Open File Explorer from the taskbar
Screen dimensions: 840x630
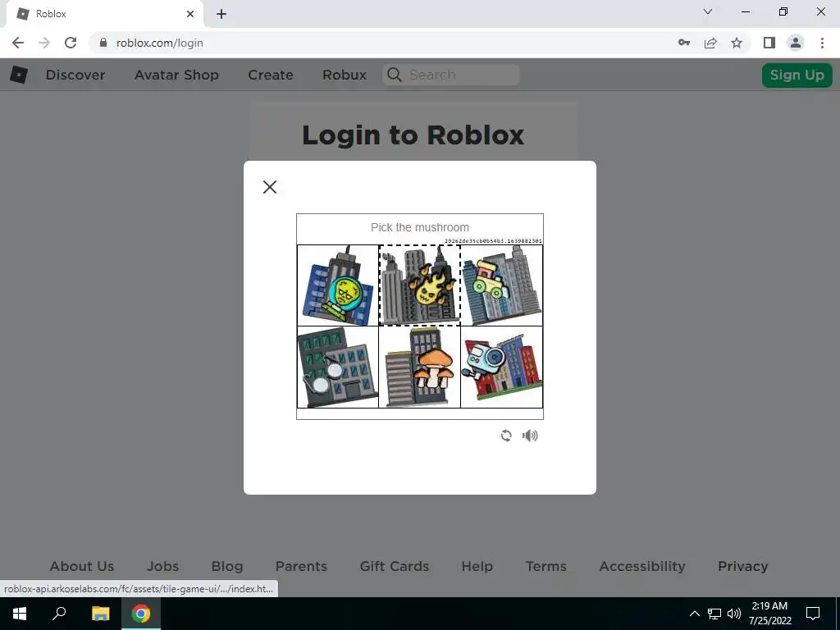(100, 614)
